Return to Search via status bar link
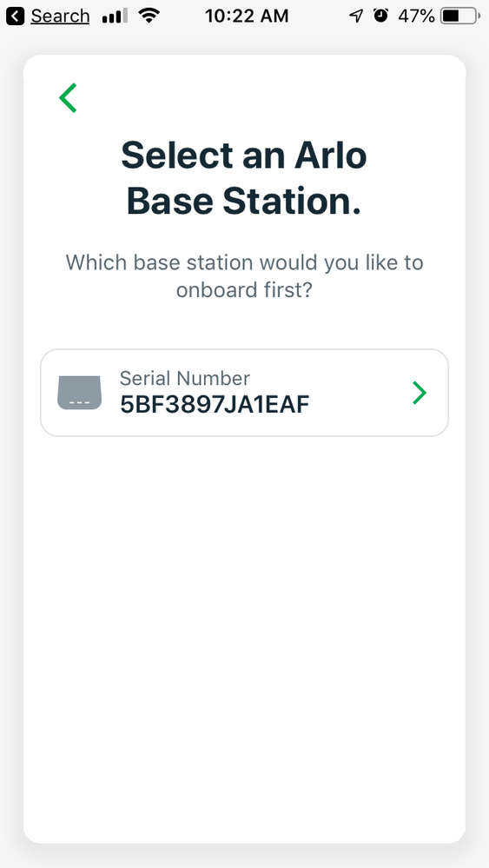The width and height of the screenshot is (489, 868). [x=60, y=16]
